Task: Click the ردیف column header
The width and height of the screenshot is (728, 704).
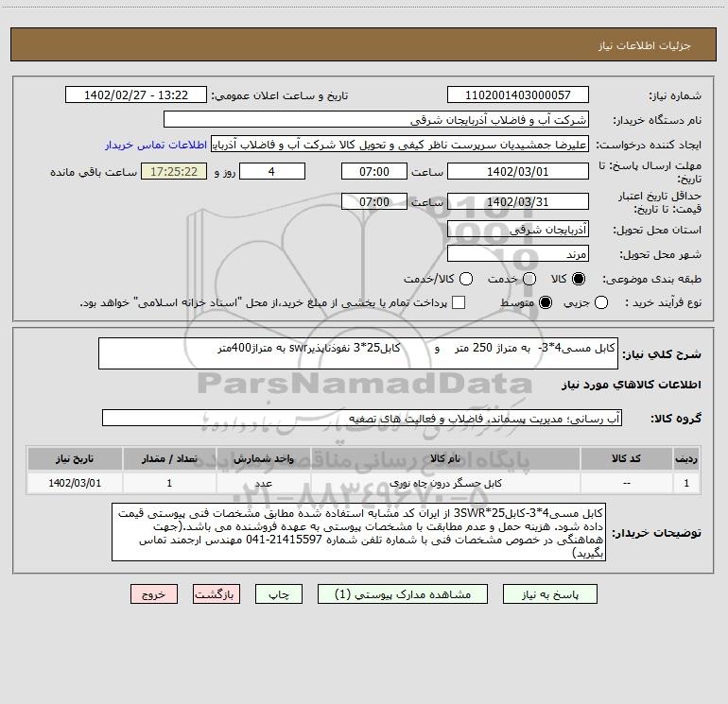Action: pyautogui.click(x=686, y=458)
